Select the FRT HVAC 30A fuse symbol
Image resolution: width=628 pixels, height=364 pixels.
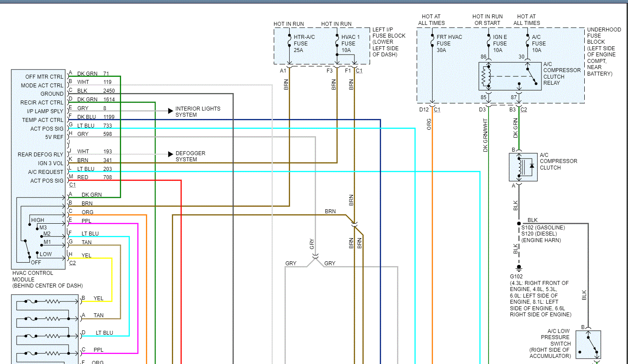click(432, 42)
